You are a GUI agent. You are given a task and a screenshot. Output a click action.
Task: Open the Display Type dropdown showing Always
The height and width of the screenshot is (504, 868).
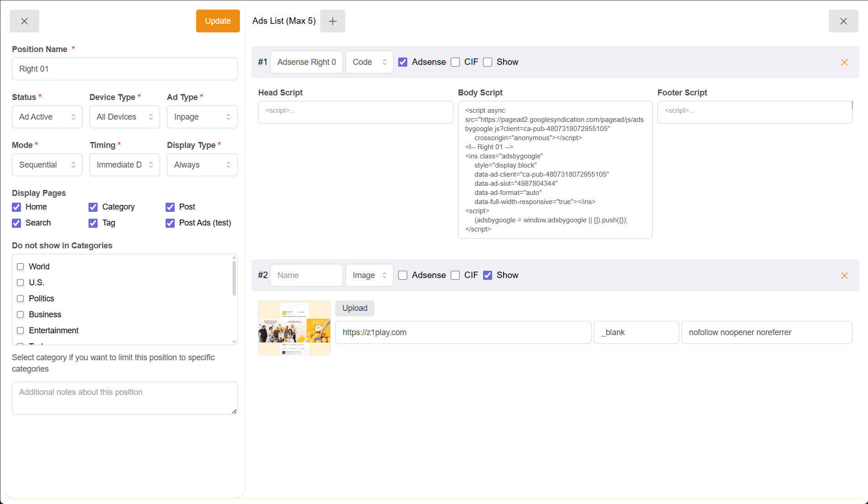point(202,165)
